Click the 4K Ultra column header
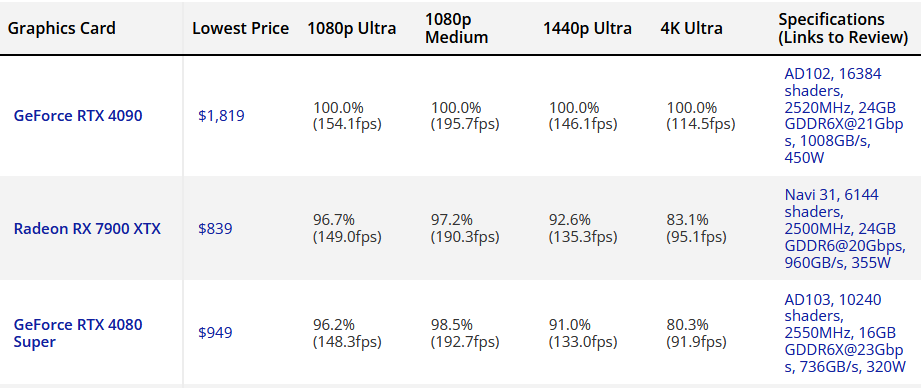 point(691,28)
